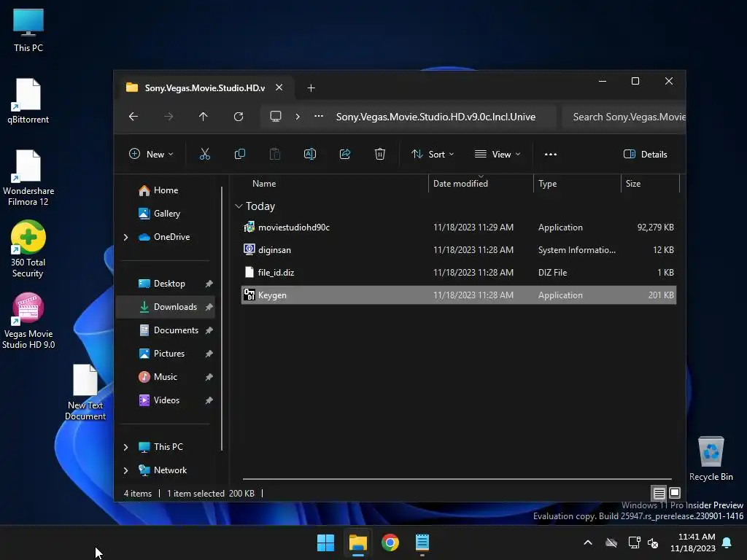This screenshot has height=560, width=747.
Task: Click the address bar folder path text
Action: click(436, 117)
